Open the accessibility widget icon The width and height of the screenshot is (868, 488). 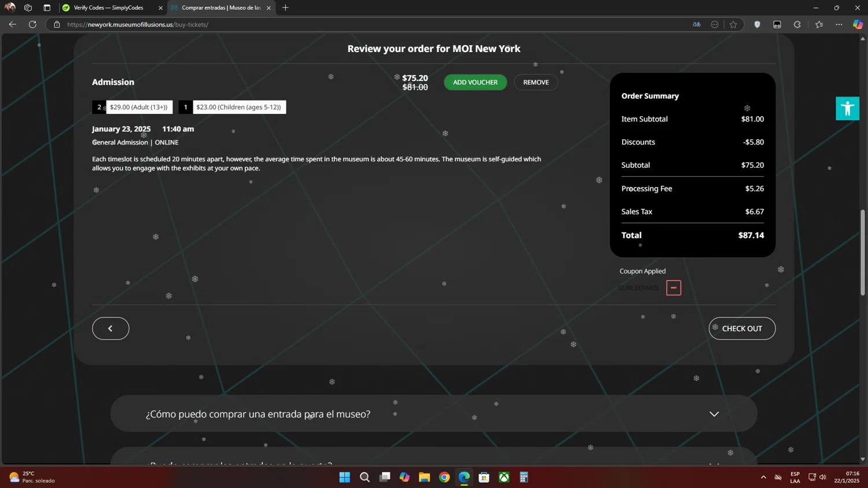pos(847,108)
